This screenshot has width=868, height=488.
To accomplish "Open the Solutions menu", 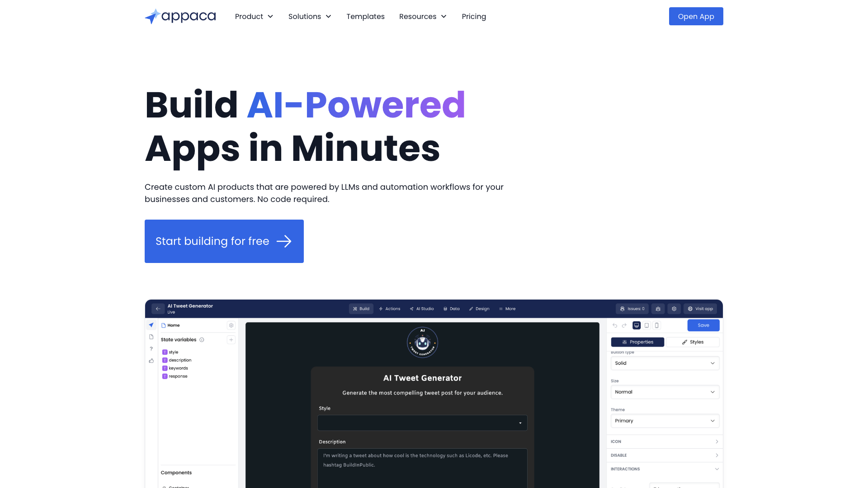I will [310, 16].
